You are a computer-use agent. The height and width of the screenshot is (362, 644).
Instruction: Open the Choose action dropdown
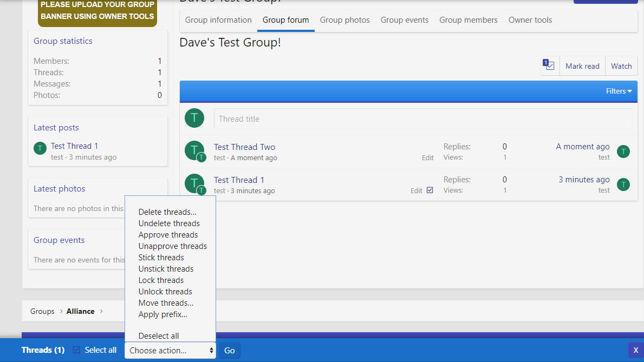click(170, 350)
